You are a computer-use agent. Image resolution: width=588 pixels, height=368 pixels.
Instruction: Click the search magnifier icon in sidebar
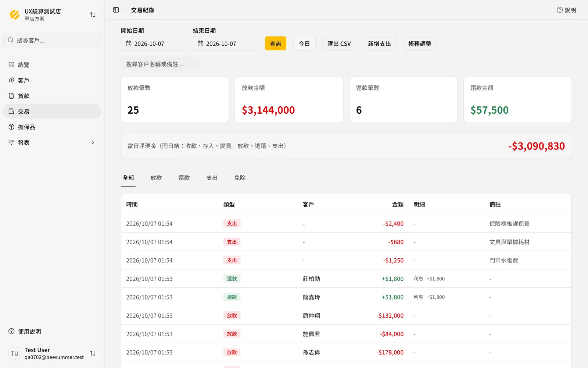coord(11,40)
